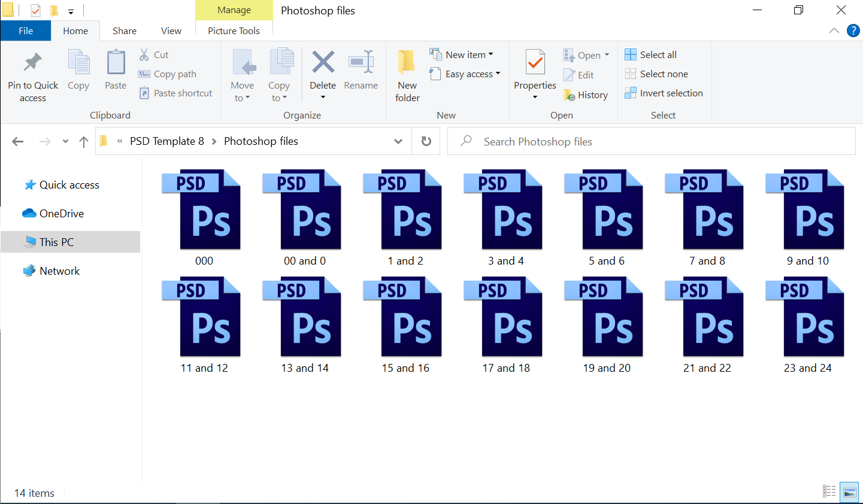
Task: Click quick access New folder icon
Action: click(x=54, y=10)
